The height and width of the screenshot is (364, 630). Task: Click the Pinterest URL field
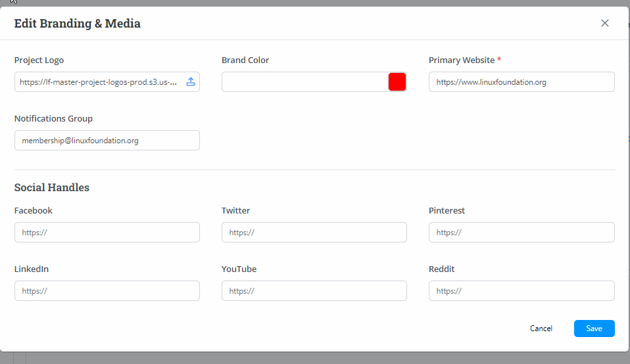point(521,233)
